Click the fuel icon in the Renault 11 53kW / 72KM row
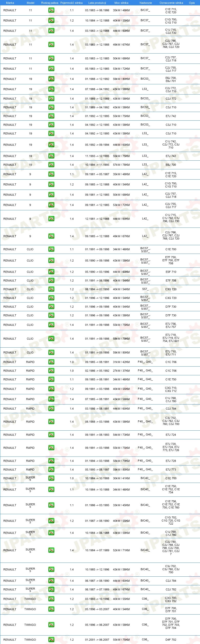 [x=51, y=69]
